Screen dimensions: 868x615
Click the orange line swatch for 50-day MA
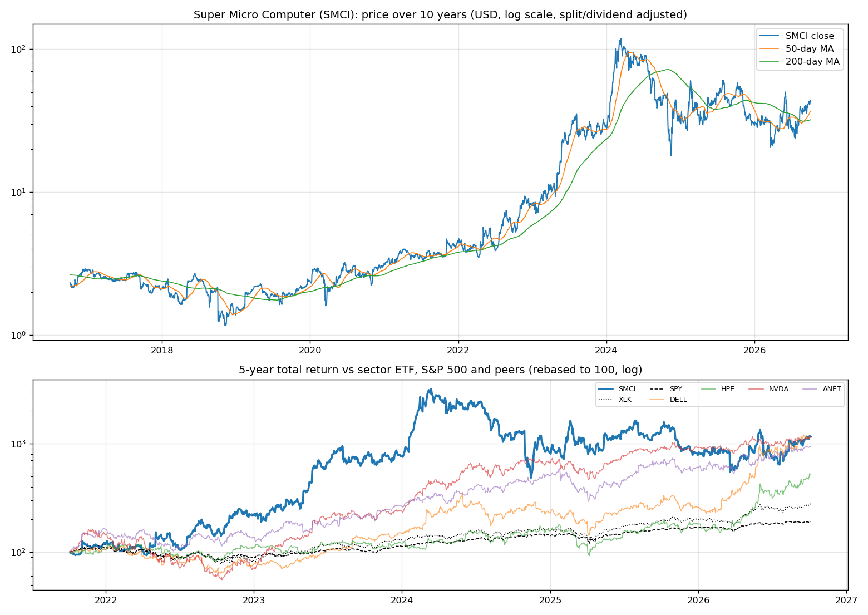[770, 49]
